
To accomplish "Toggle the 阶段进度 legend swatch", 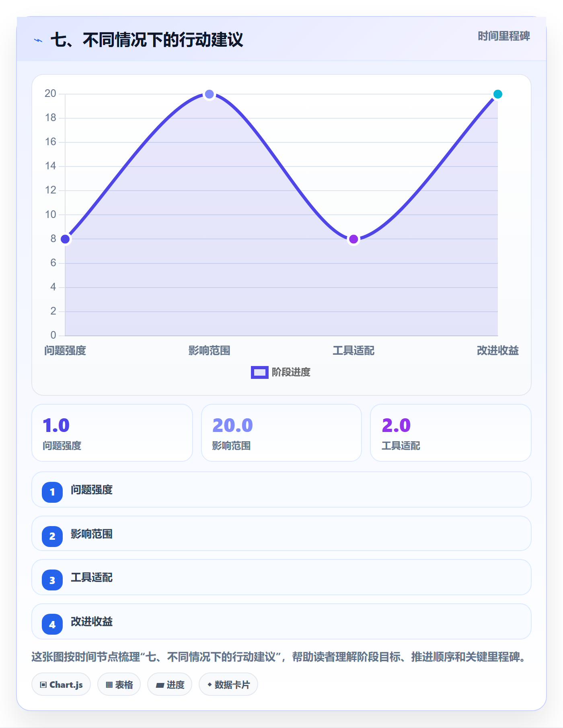I will pyautogui.click(x=259, y=372).
